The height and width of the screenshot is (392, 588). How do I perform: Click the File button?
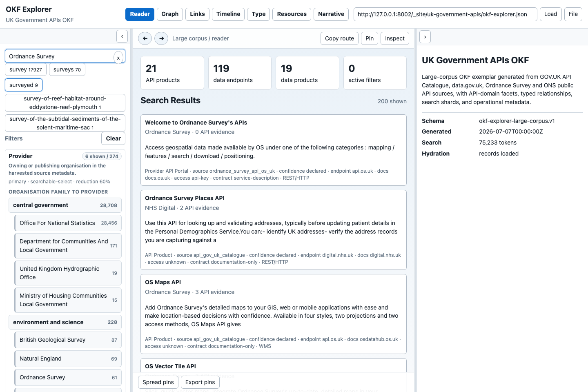[x=573, y=14]
